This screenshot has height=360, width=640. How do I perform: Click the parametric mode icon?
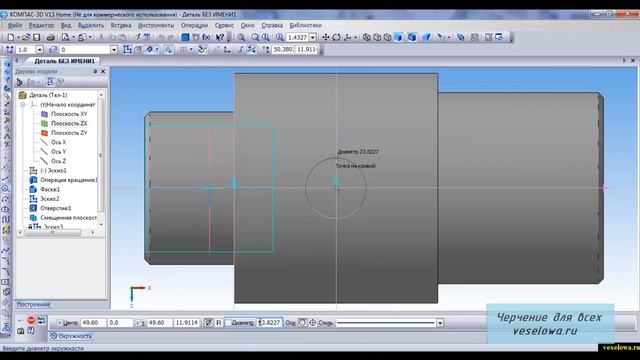pyautogui.click(x=251, y=49)
